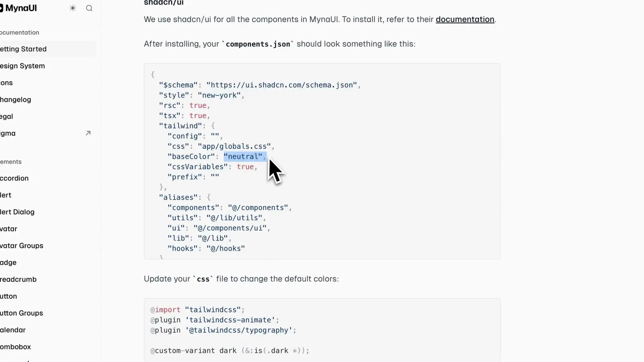Toggle the light/dark theme sun icon
Screen dimensions: 644x362
73,8
